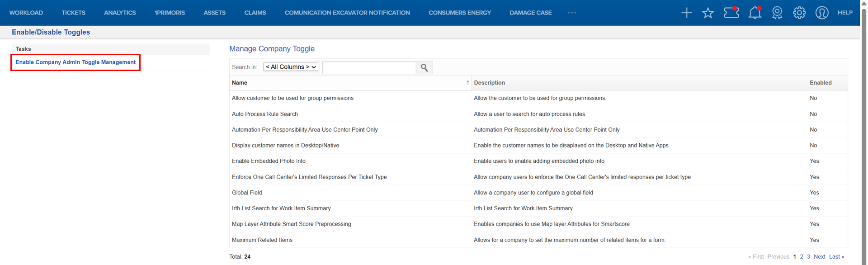Jump to page 3 of toggles
Viewport: 868px width, 265px height.
point(808,256)
